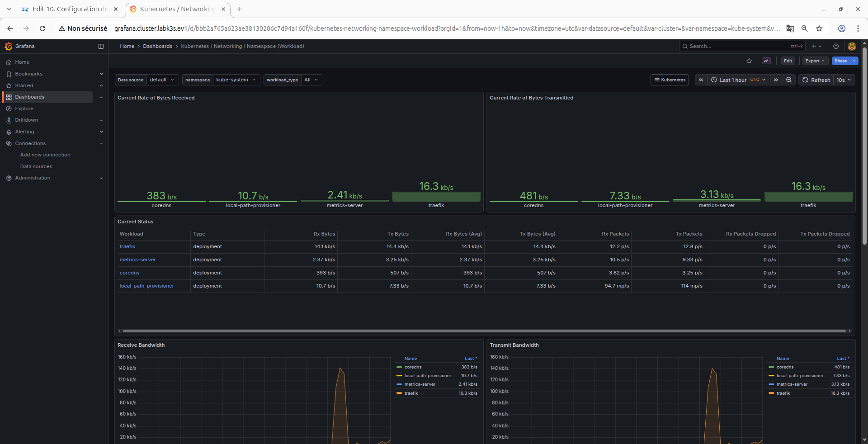Click the Edit dashboard button

click(x=788, y=61)
